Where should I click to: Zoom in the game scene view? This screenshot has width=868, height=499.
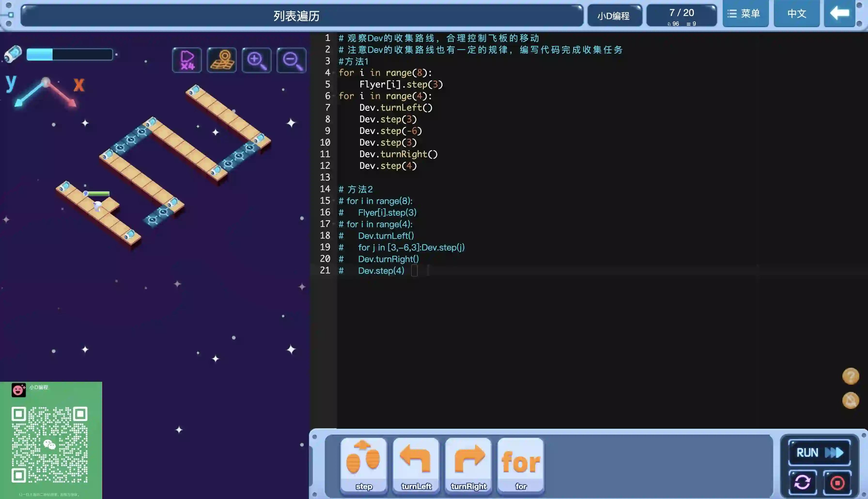[x=256, y=60]
